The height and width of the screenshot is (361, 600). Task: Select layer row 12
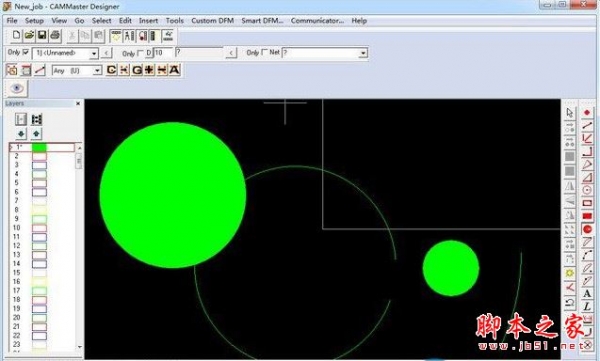point(41,246)
